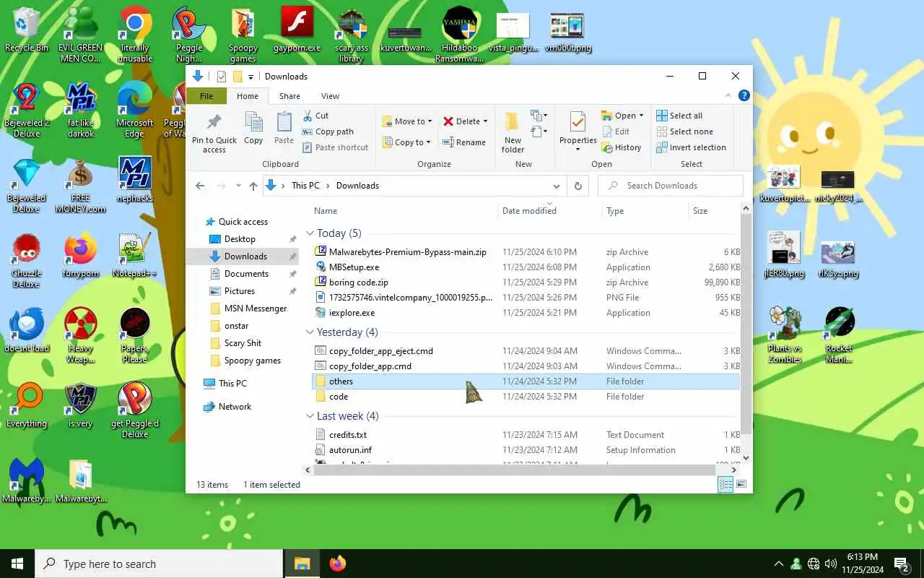
Task: Click Select all in the ribbon
Action: tap(679, 116)
